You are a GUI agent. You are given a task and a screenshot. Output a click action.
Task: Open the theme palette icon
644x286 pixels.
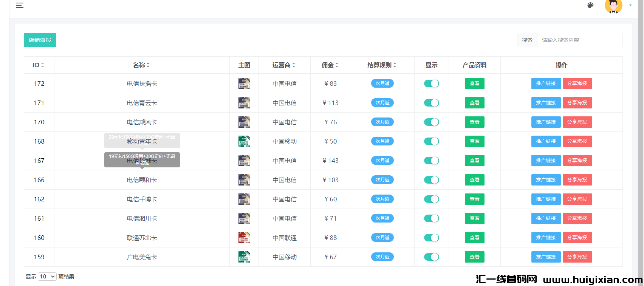[590, 5]
